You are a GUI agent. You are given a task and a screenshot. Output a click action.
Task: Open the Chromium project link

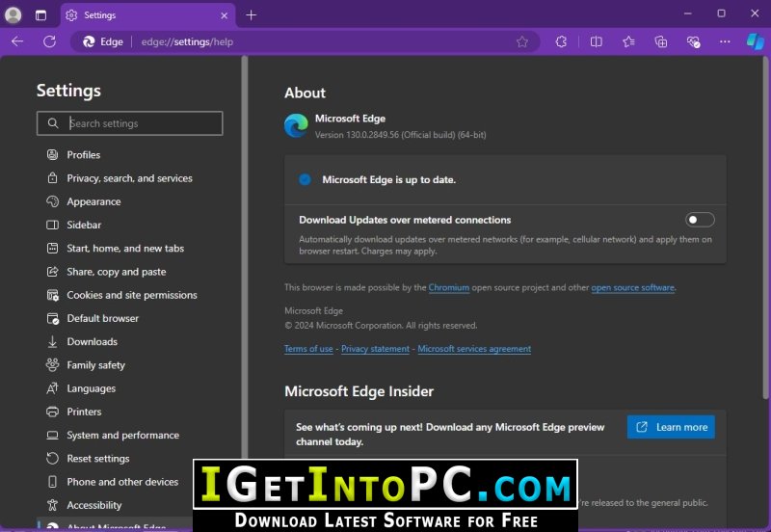click(x=449, y=287)
